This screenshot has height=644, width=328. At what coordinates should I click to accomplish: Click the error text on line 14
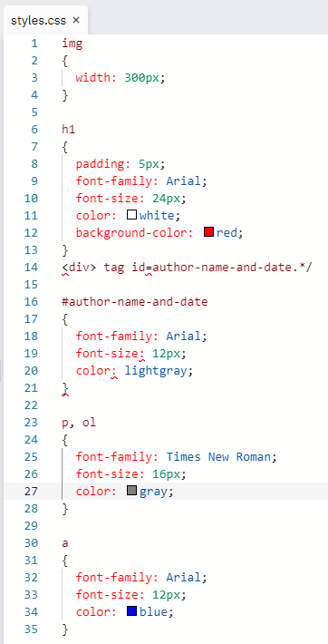187,268
